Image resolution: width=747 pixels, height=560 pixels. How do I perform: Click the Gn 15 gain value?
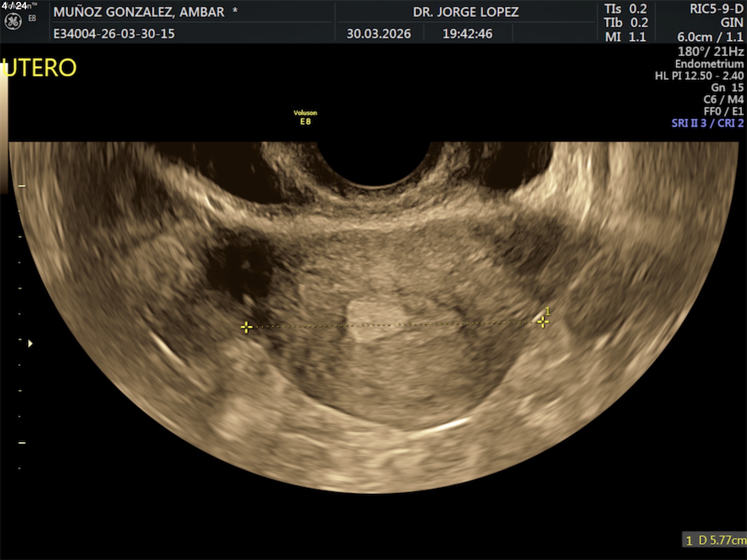[x=727, y=88]
